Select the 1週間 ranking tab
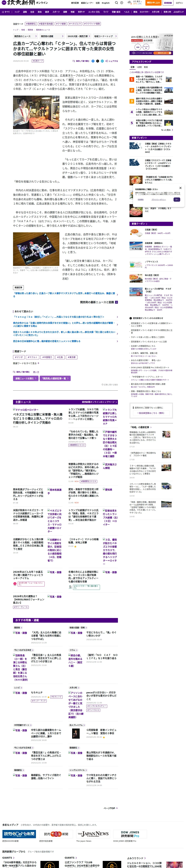The width and height of the screenshot is (186, 868). 139,67
